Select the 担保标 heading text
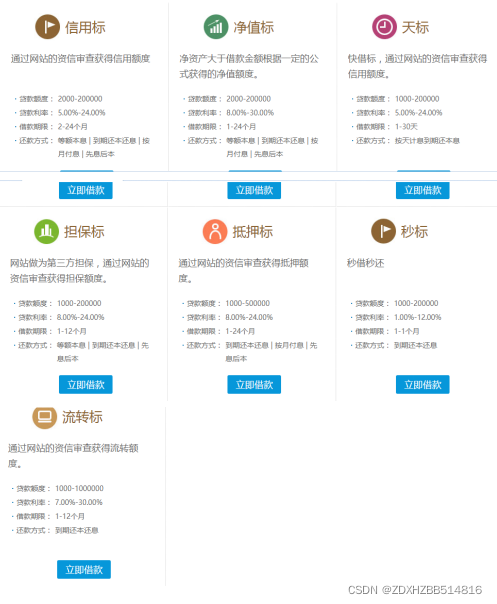This screenshot has width=497, height=604. click(x=84, y=232)
